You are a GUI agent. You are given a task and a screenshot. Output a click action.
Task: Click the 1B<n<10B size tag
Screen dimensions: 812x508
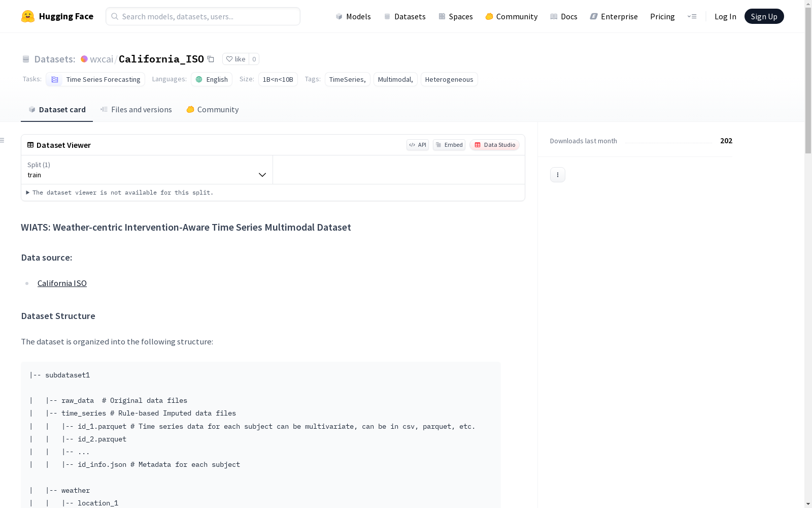coord(278,79)
